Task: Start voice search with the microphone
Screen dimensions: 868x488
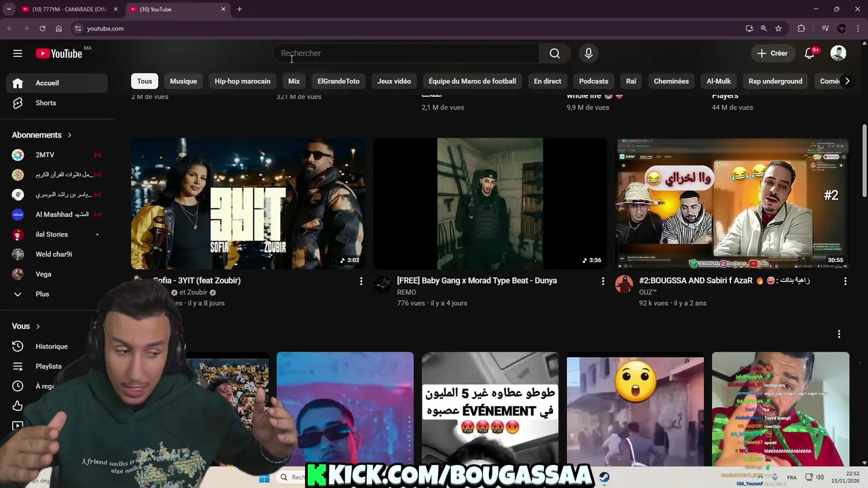Action: [589, 54]
